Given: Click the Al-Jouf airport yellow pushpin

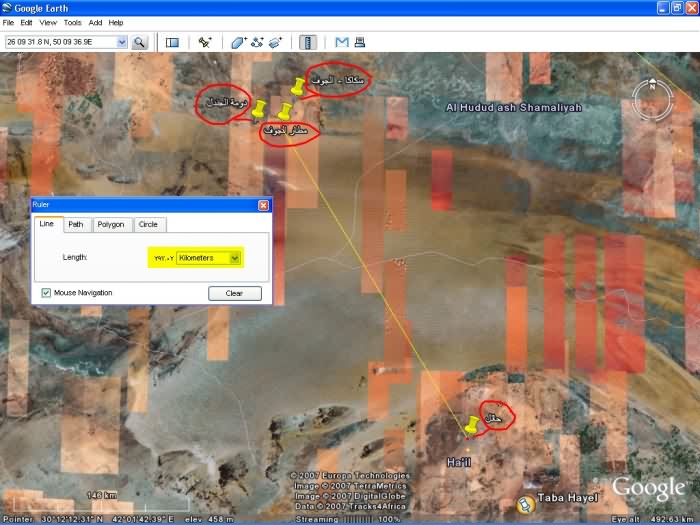Looking at the screenshot, I should tap(284, 112).
